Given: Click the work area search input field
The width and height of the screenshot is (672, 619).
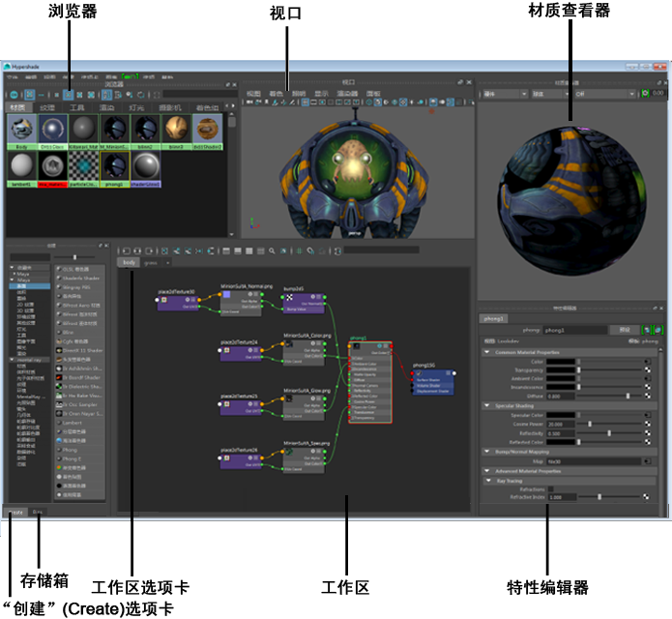Looking at the screenshot, I should click(x=381, y=250).
